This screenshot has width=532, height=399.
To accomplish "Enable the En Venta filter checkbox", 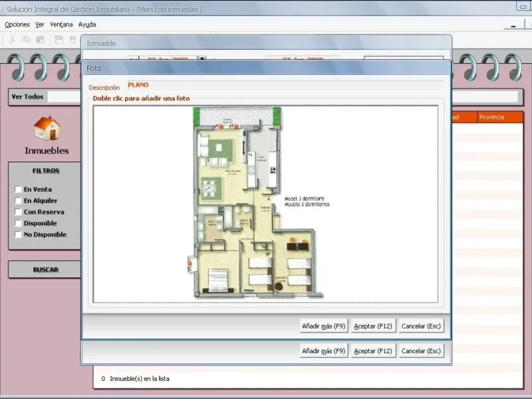I will (x=19, y=189).
